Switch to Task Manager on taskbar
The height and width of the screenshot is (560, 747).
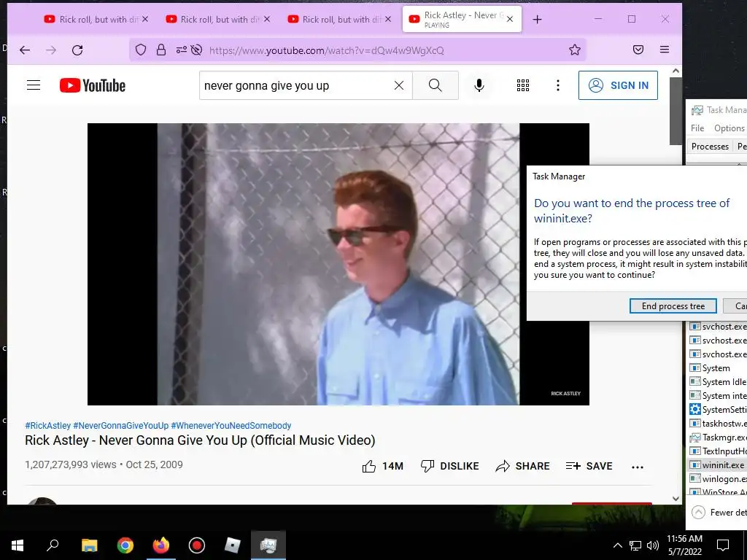(268, 545)
